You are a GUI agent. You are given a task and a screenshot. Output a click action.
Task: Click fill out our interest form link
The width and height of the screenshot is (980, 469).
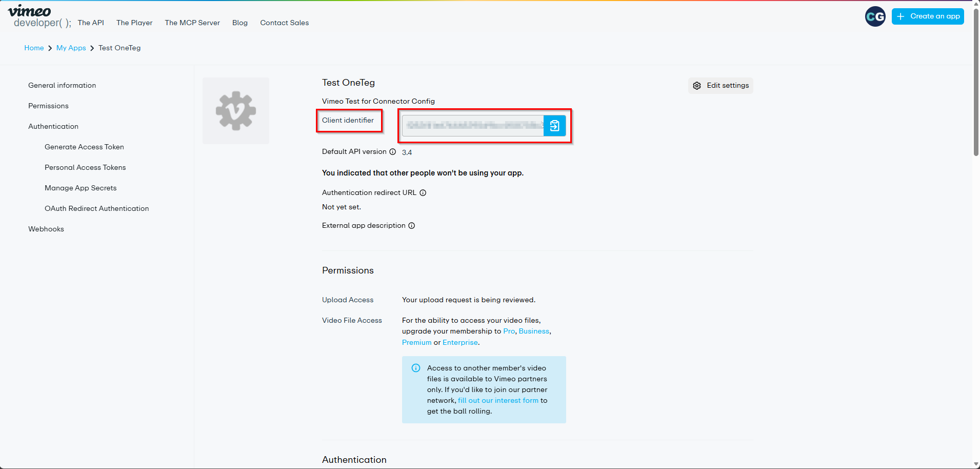498,400
